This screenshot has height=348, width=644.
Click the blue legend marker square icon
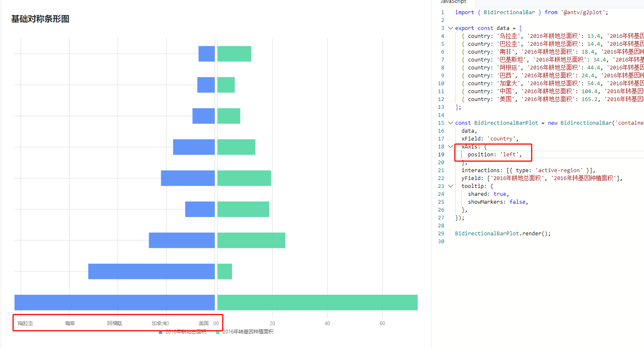(x=161, y=331)
